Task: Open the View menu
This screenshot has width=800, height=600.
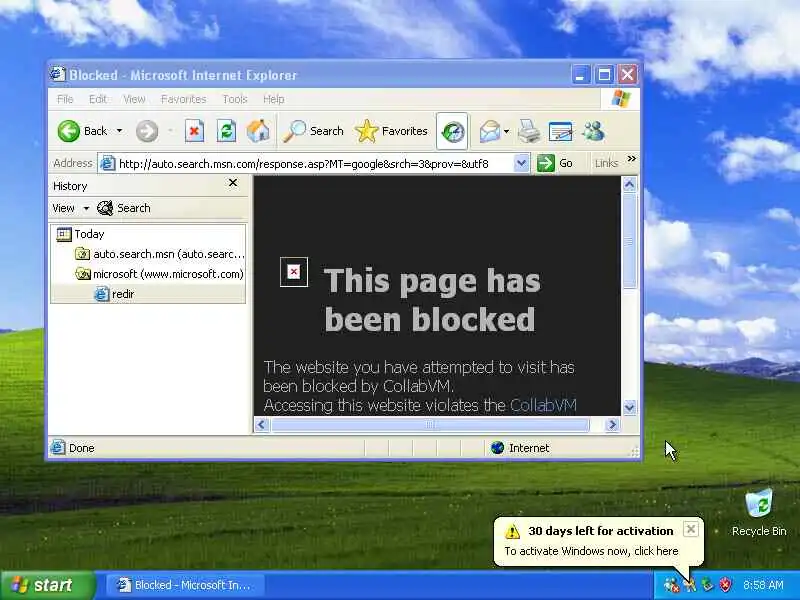Action: pos(134,99)
